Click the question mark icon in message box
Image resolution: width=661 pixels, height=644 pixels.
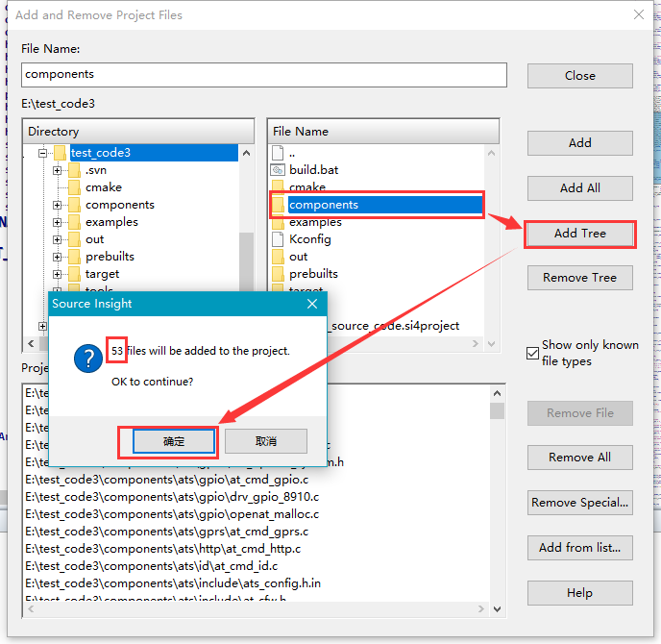(x=88, y=359)
